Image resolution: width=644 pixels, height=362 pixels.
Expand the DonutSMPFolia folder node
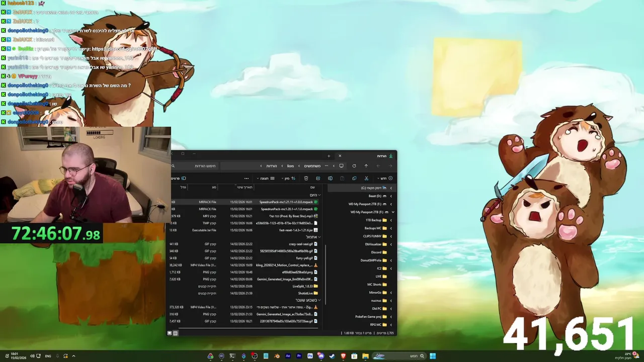(390, 260)
